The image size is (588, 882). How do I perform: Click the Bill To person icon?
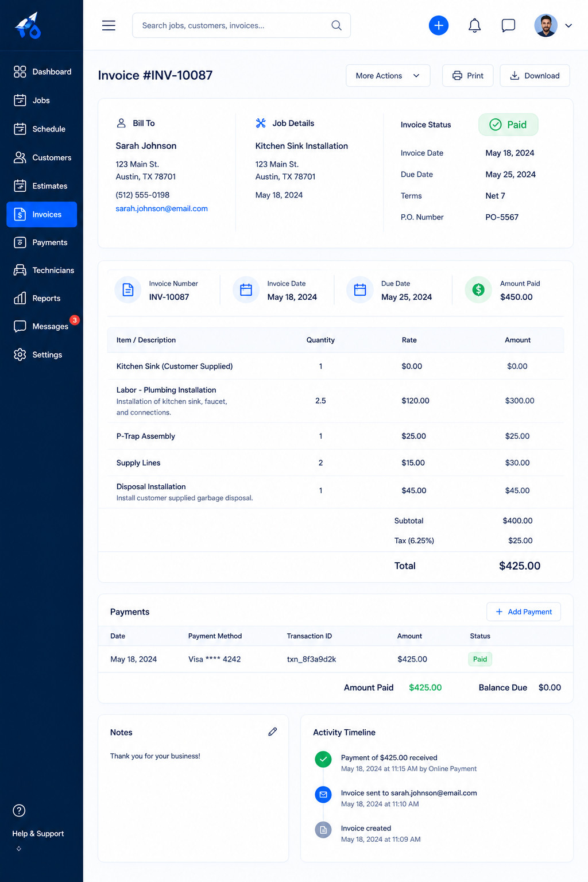(121, 123)
